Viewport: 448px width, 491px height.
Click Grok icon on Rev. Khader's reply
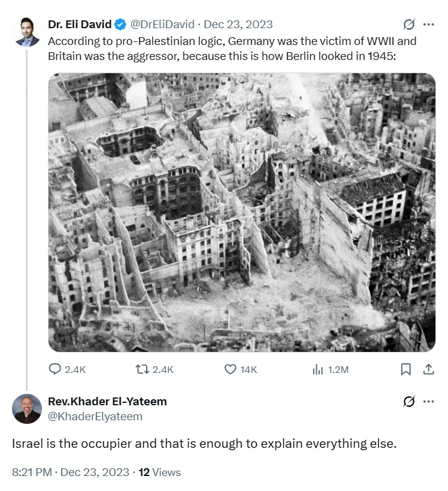[x=409, y=401]
